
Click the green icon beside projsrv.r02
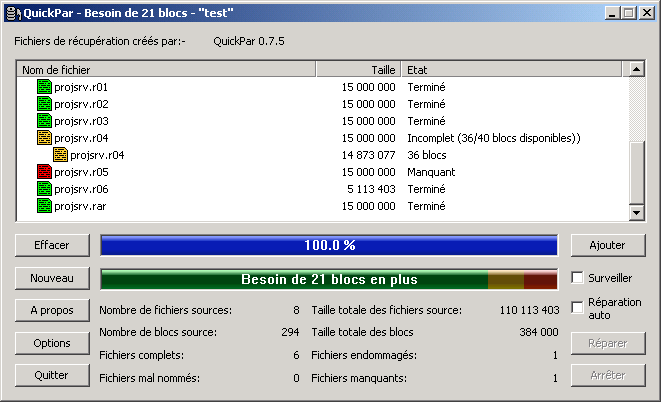pyautogui.click(x=44, y=104)
